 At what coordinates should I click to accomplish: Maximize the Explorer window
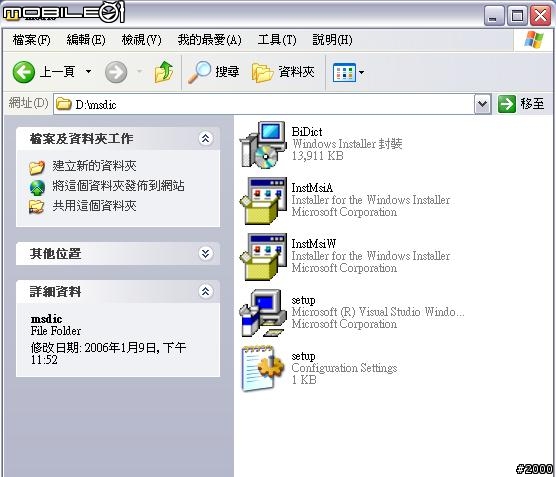pyautogui.click(x=517, y=15)
